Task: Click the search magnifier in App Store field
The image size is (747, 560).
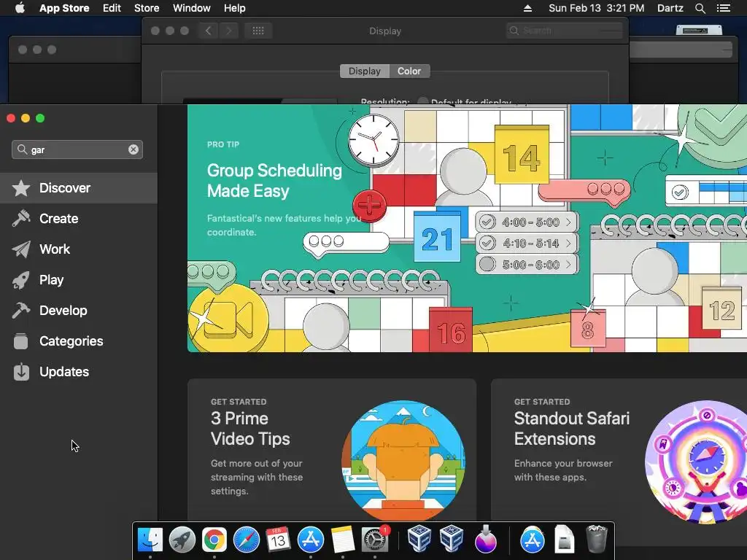Action: click(22, 149)
